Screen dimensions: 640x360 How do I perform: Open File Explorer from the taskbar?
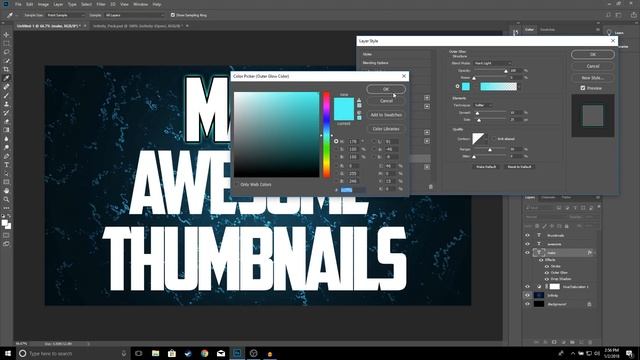point(156,353)
